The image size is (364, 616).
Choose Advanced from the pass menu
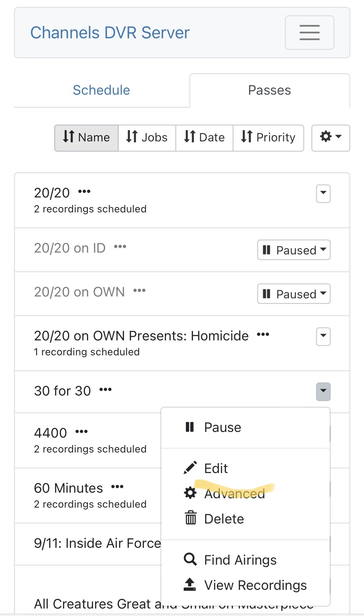pyautogui.click(x=234, y=494)
